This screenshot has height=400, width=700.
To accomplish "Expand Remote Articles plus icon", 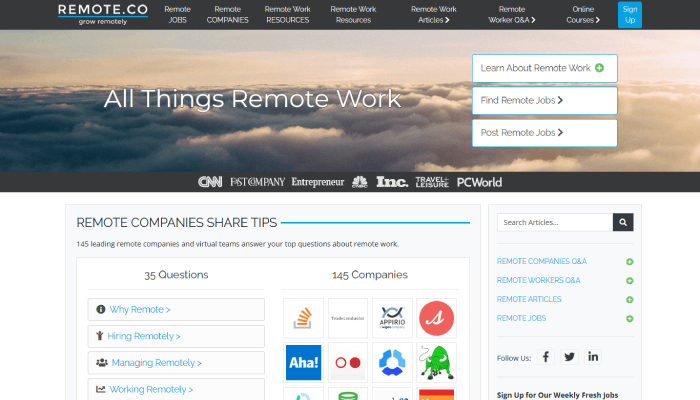I will pyautogui.click(x=629, y=300).
